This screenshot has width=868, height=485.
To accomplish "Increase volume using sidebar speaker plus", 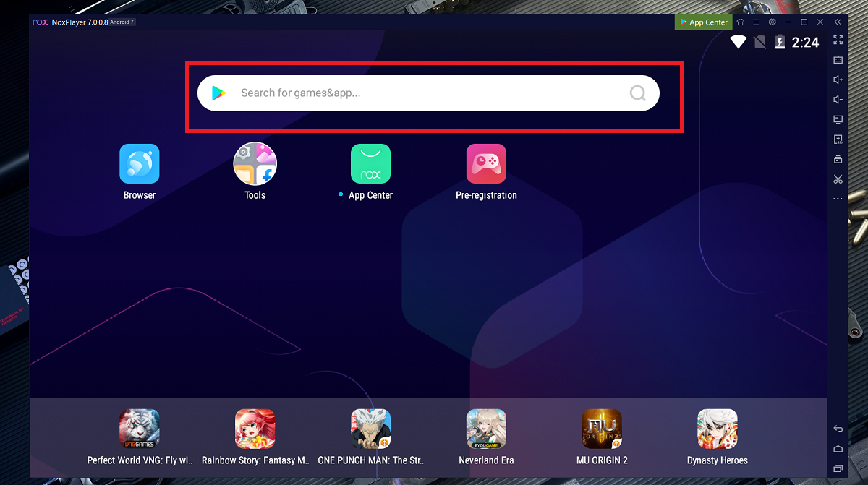I will click(838, 80).
